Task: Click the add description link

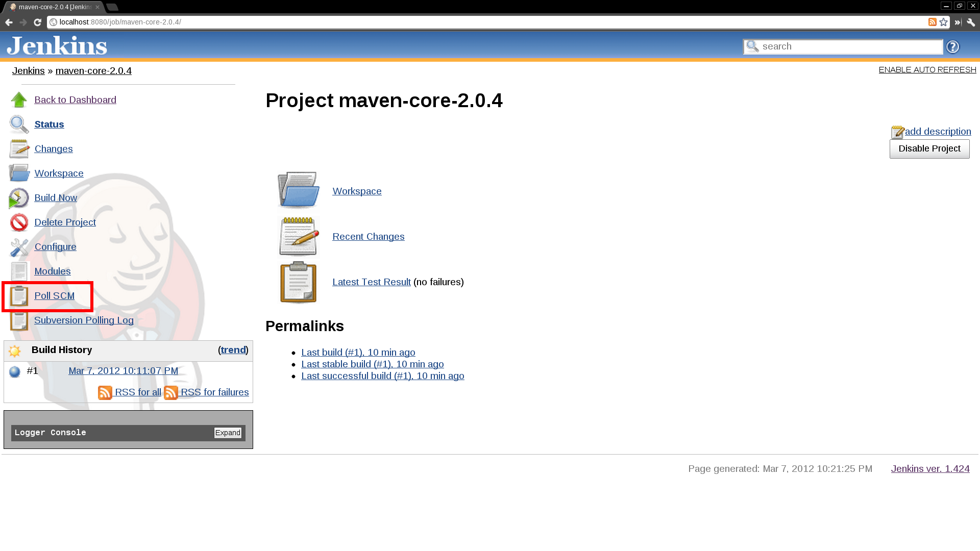Action: [938, 132]
